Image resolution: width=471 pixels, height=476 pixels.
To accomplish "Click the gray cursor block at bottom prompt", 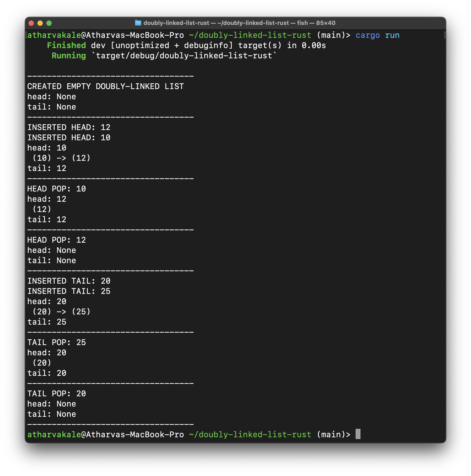I will (x=358, y=434).
